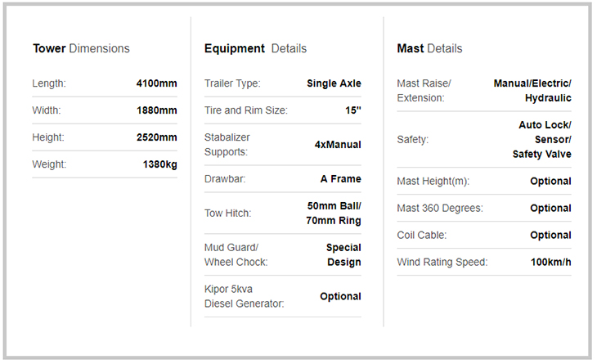
Task: Click the Manual/Electric/Hydraulic mast raise value
Action: [x=532, y=91]
